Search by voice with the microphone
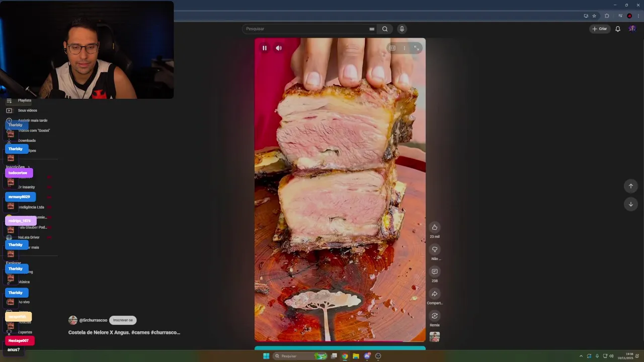The width and height of the screenshot is (644, 362). point(401,29)
